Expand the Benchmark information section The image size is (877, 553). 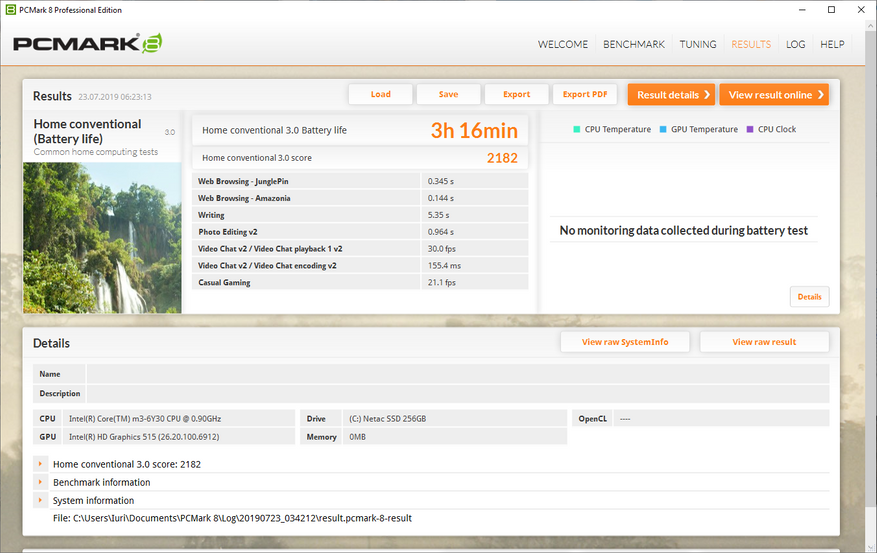pos(40,482)
